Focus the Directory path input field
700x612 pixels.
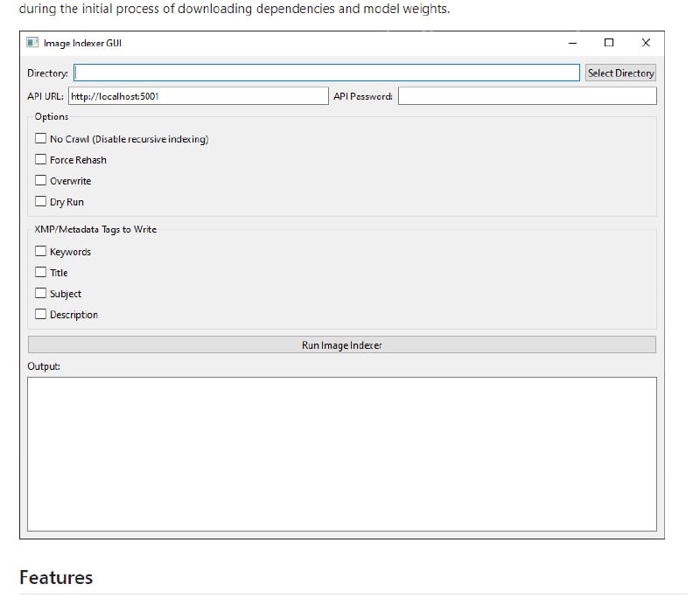tap(326, 73)
